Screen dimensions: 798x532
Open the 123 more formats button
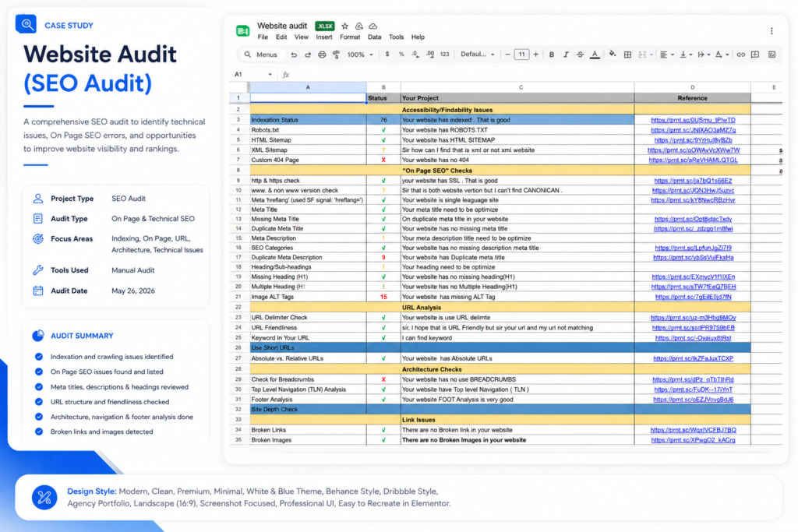(x=445, y=55)
